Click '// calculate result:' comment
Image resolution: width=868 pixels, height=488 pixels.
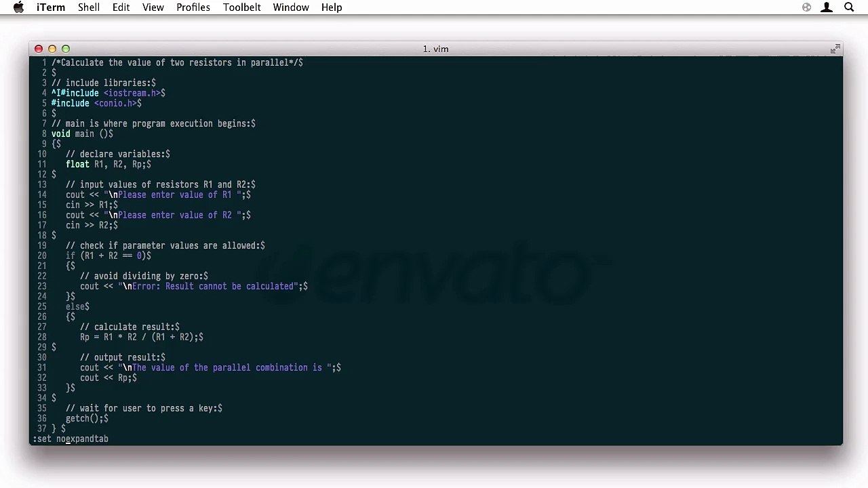coord(127,327)
